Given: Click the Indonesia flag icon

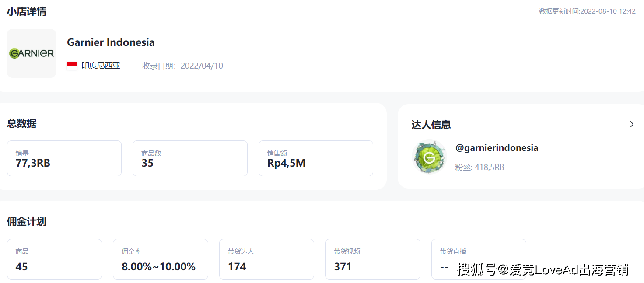Looking at the screenshot, I should [x=72, y=66].
